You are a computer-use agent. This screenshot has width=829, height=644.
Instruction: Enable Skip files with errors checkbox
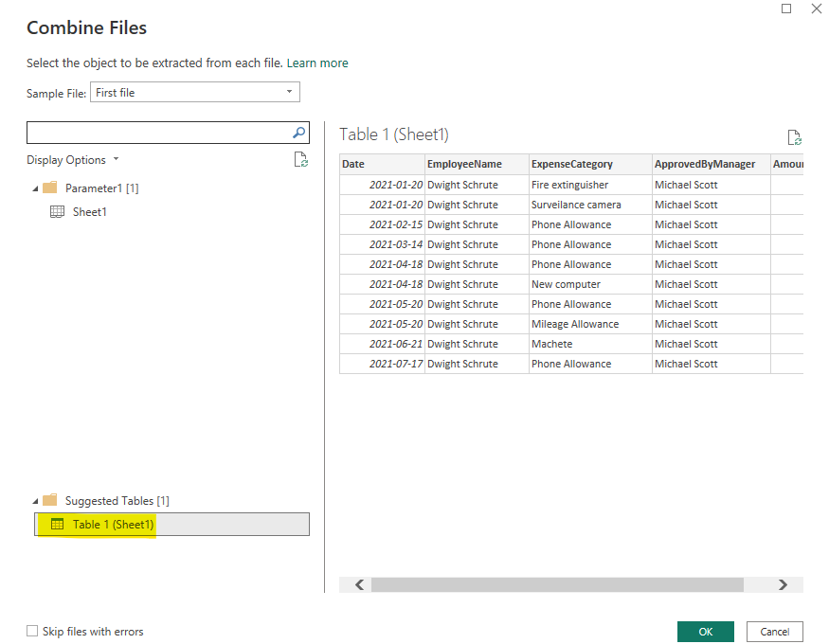(32, 631)
